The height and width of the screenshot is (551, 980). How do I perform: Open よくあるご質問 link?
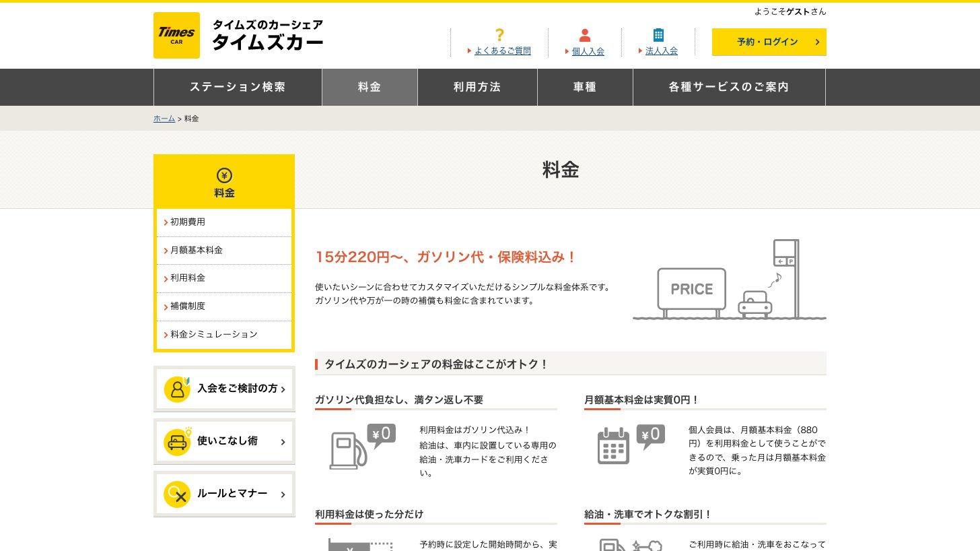click(503, 51)
